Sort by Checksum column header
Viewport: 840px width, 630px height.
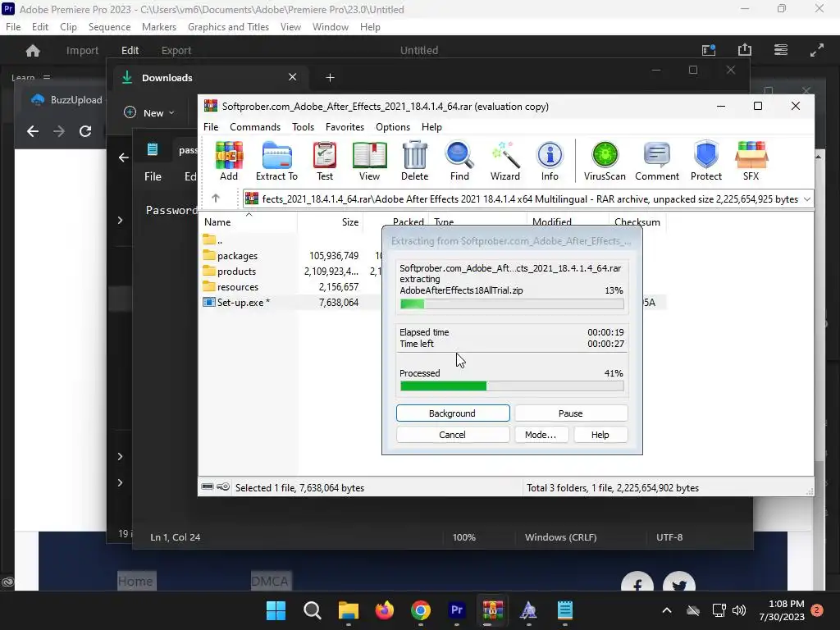coord(637,221)
